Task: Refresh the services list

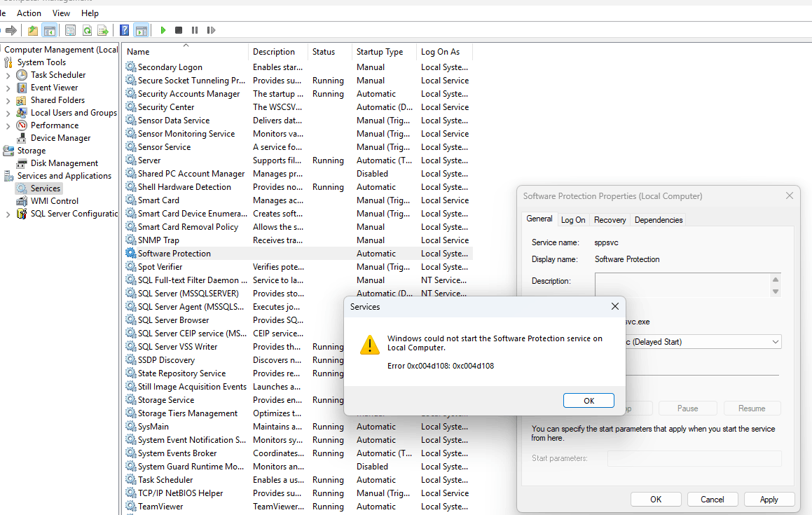Action: pyautogui.click(x=88, y=30)
